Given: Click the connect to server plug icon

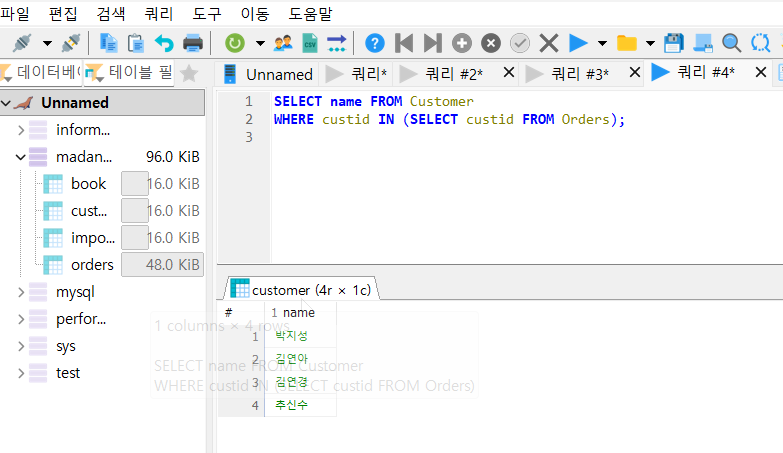Looking at the screenshot, I should [x=22, y=43].
